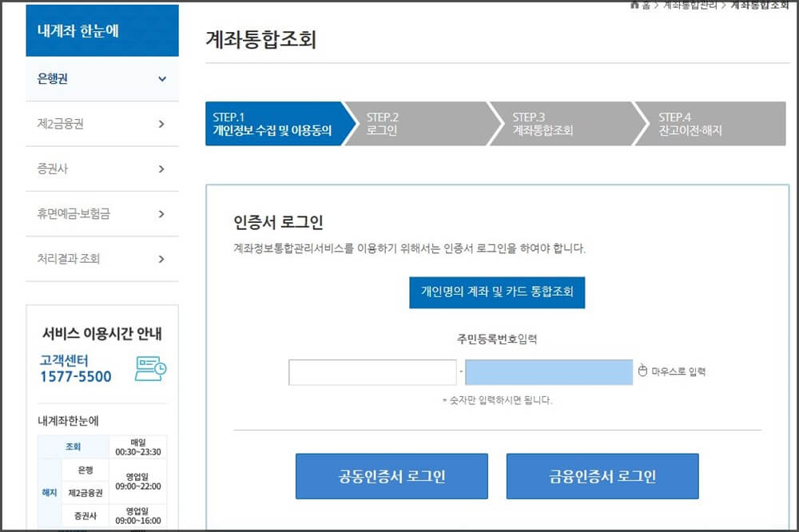Click the mouse icon for 마우스로 입력
Viewport: 799px width, 532px height.
[642, 371]
